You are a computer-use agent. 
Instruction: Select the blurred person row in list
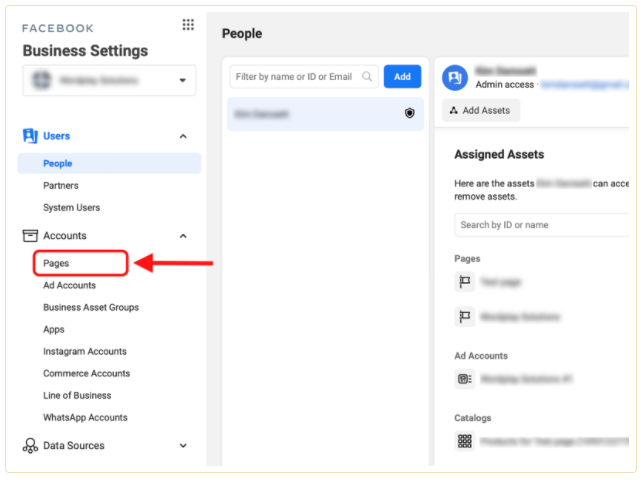(325, 114)
